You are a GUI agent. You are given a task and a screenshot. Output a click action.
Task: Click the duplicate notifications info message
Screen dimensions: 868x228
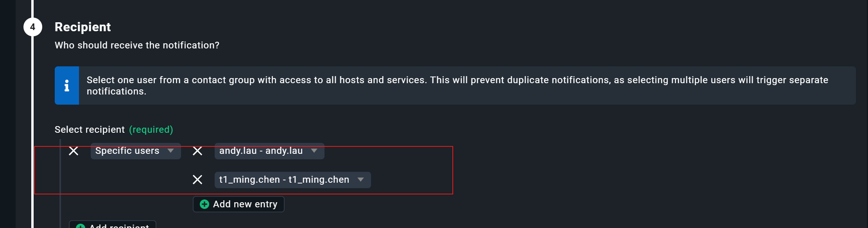[457, 85]
